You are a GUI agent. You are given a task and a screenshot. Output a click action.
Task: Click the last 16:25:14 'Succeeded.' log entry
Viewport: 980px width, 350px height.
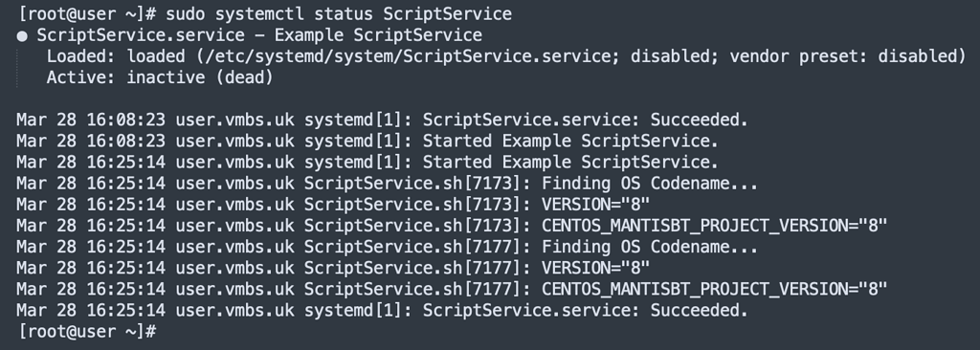click(x=382, y=310)
